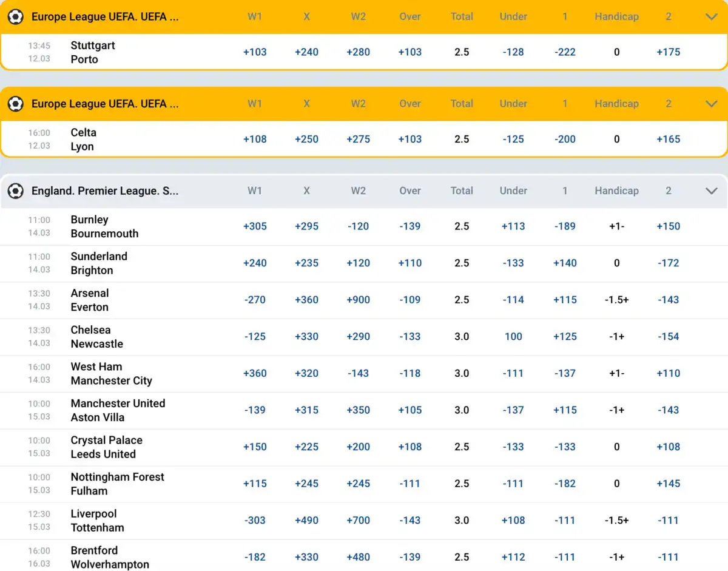Choose handicap 2 odds -172 for Sunderland–Brighton
The image size is (728, 571).
click(x=668, y=263)
